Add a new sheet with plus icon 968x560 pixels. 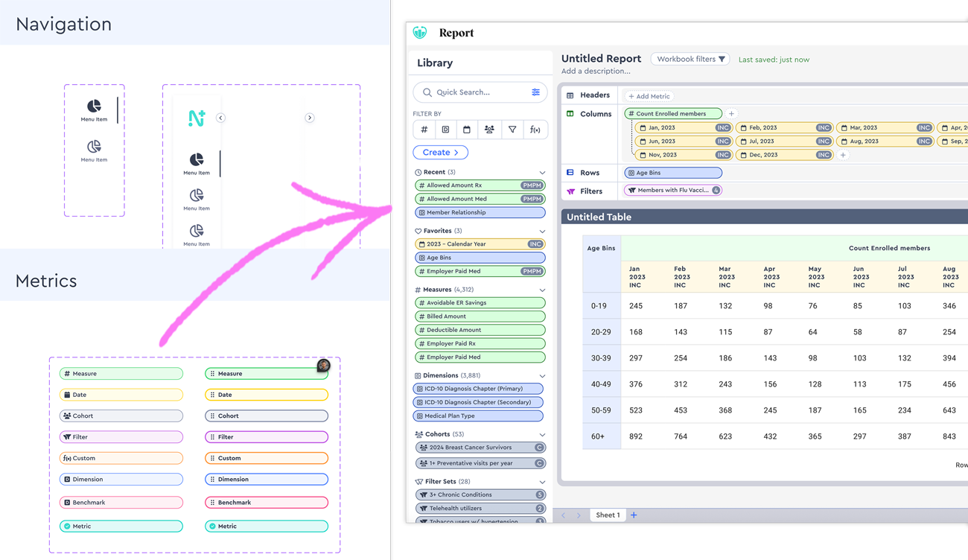tap(634, 515)
